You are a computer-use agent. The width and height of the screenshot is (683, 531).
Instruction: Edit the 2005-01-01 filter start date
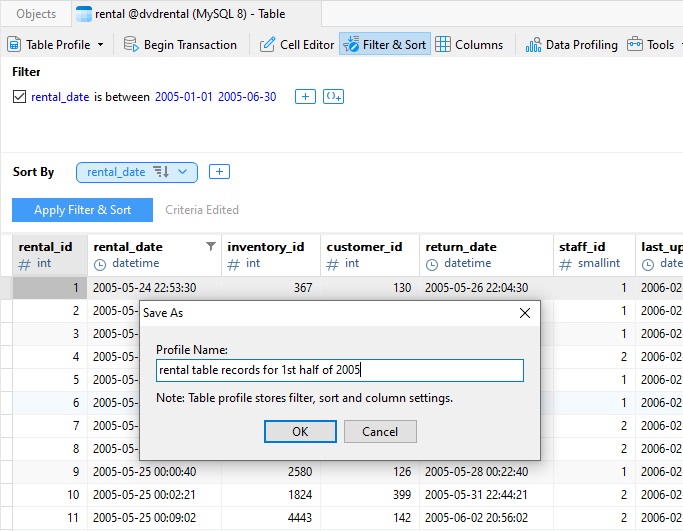[x=183, y=97]
